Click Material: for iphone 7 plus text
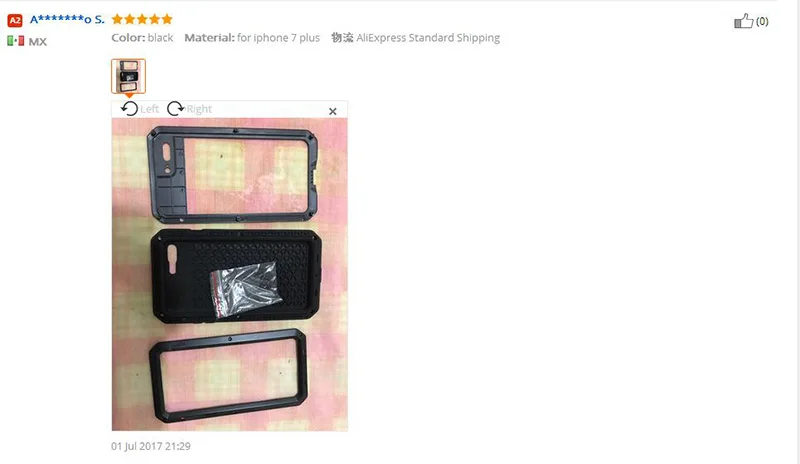 [x=252, y=38]
